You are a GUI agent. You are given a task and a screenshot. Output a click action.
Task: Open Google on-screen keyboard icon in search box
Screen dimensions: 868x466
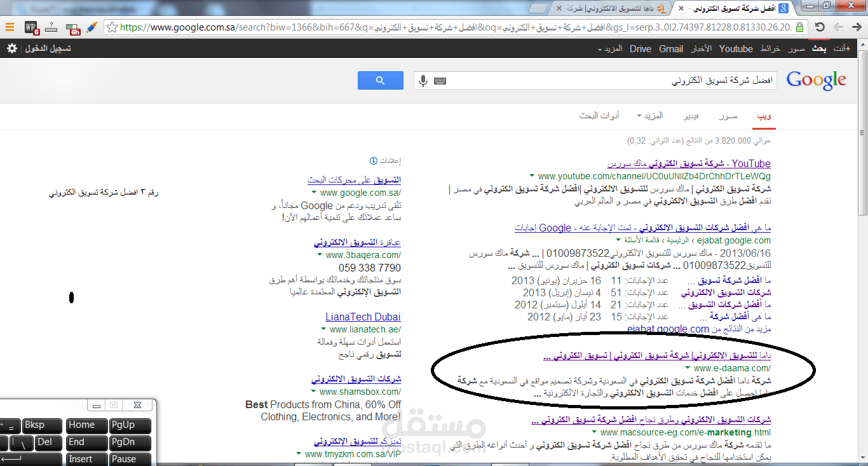point(440,81)
